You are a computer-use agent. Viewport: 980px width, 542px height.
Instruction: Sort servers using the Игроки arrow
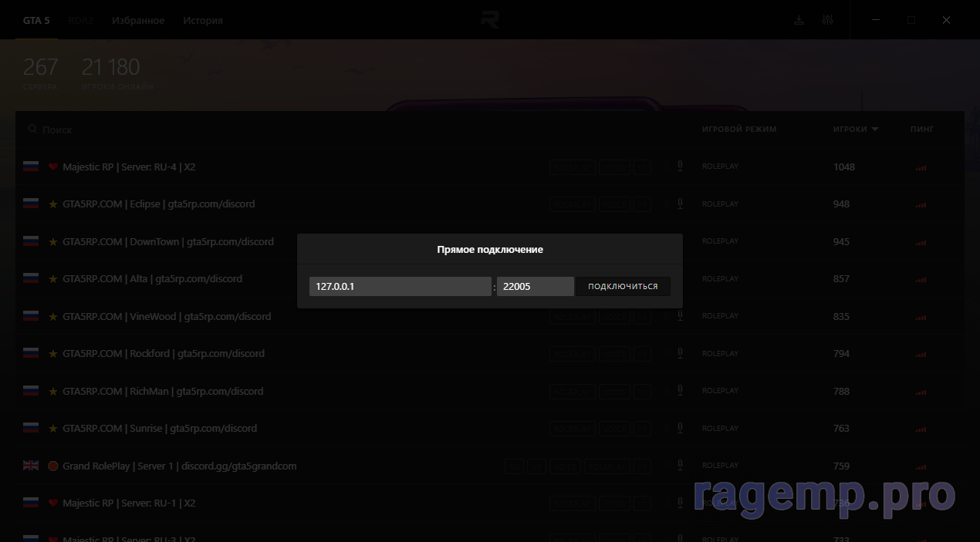click(x=875, y=130)
